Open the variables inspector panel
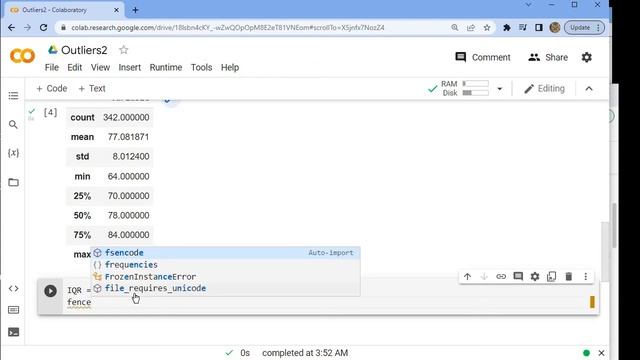This screenshot has height=360, width=640. (13, 153)
